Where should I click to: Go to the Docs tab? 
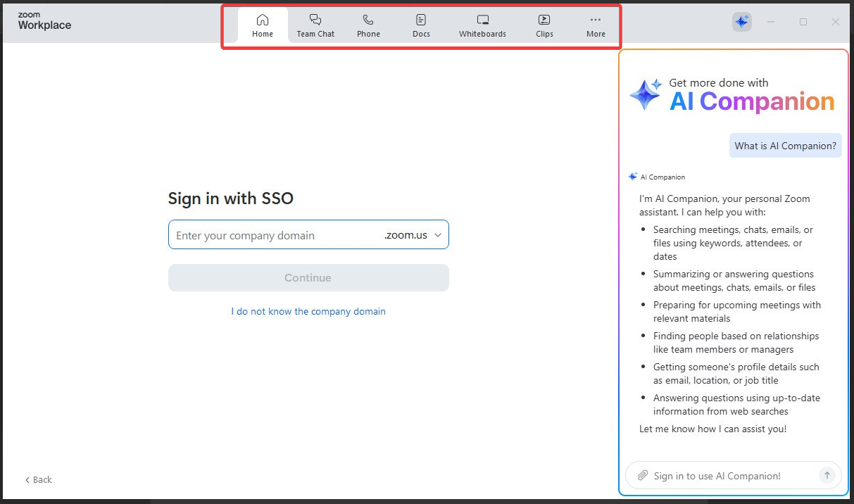pyautogui.click(x=421, y=25)
